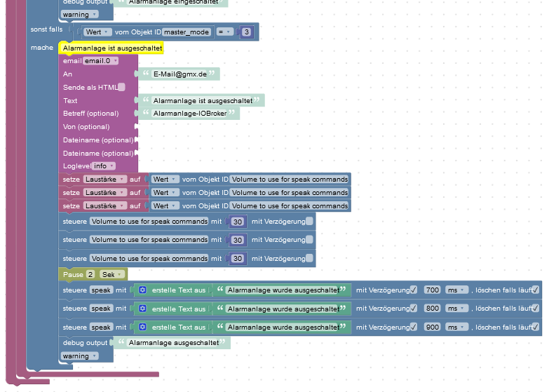The image size is (549, 392).
Task: Edit the delay value 900
Action: click(x=433, y=327)
